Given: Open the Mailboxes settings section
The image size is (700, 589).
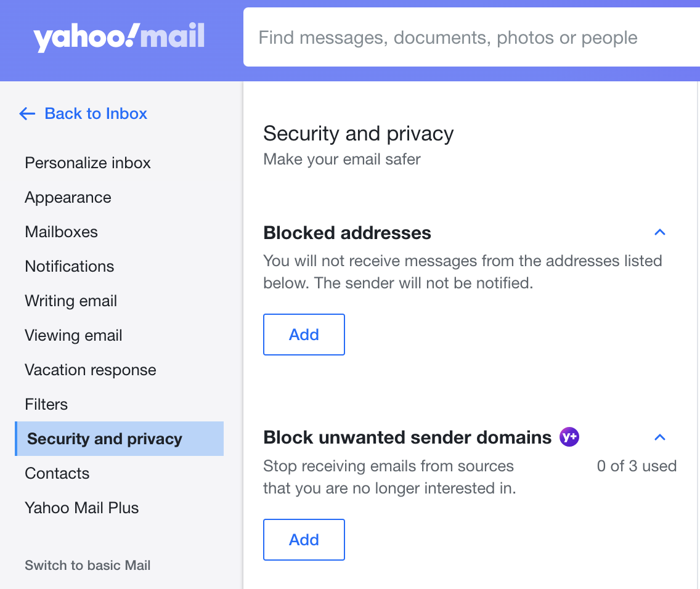Looking at the screenshot, I should pyautogui.click(x=61, y=232).
